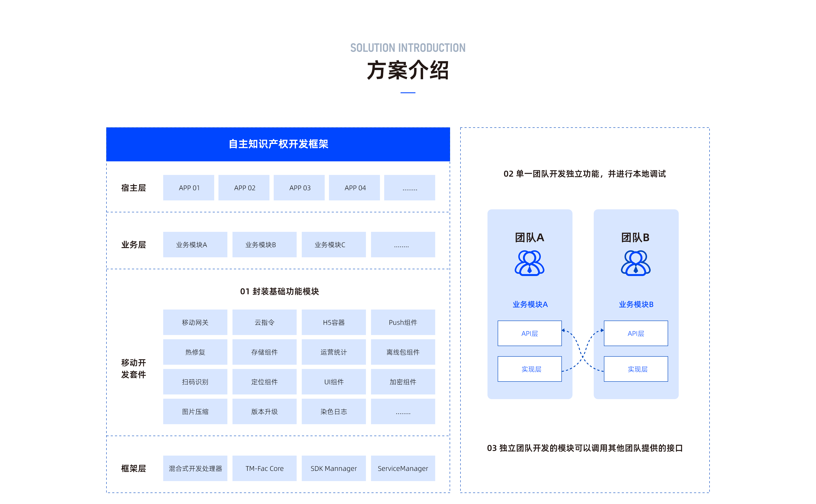
Task: Click the dotted placeholder box in 宿主层
Action: [410, 188]
